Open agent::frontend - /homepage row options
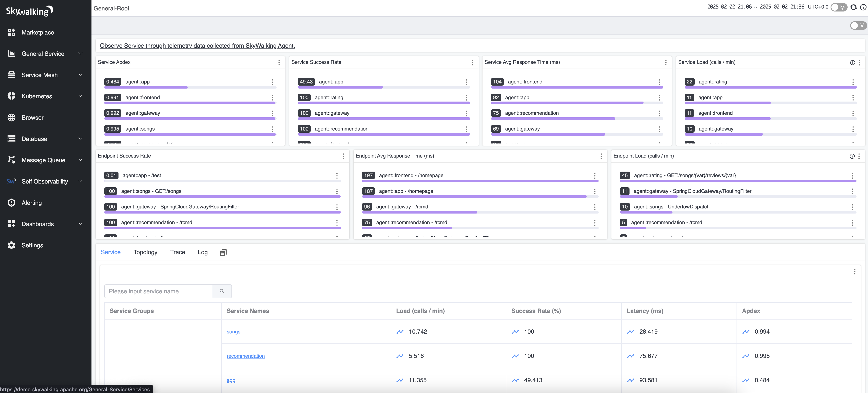 click(x=595, y=176)
